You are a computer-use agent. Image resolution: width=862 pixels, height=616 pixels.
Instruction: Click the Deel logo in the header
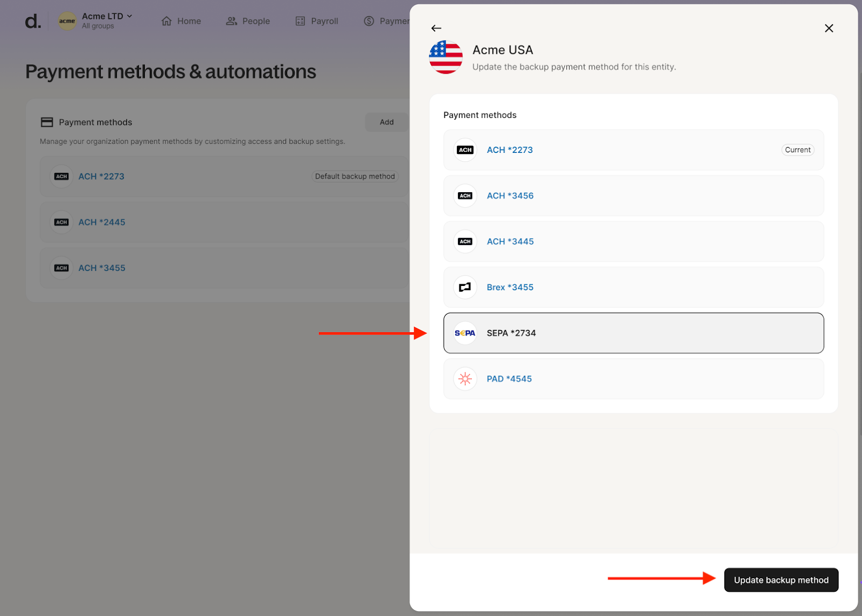coord(33,21)
